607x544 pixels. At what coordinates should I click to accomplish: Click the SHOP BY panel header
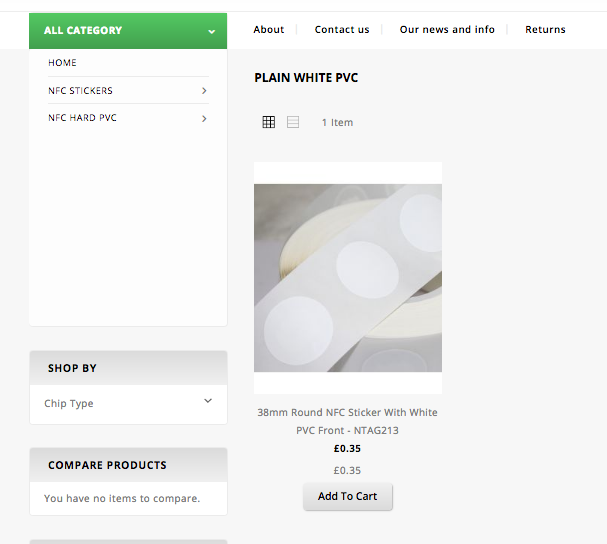click(128, 368)
